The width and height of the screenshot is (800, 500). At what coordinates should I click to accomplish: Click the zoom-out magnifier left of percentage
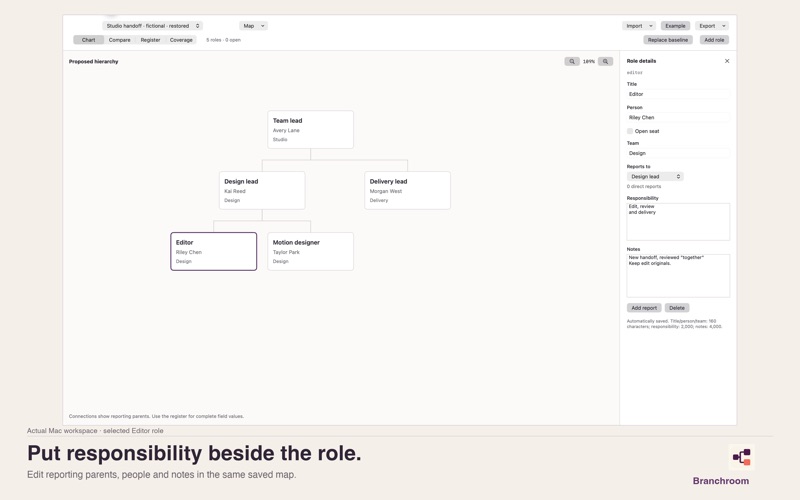571,61
